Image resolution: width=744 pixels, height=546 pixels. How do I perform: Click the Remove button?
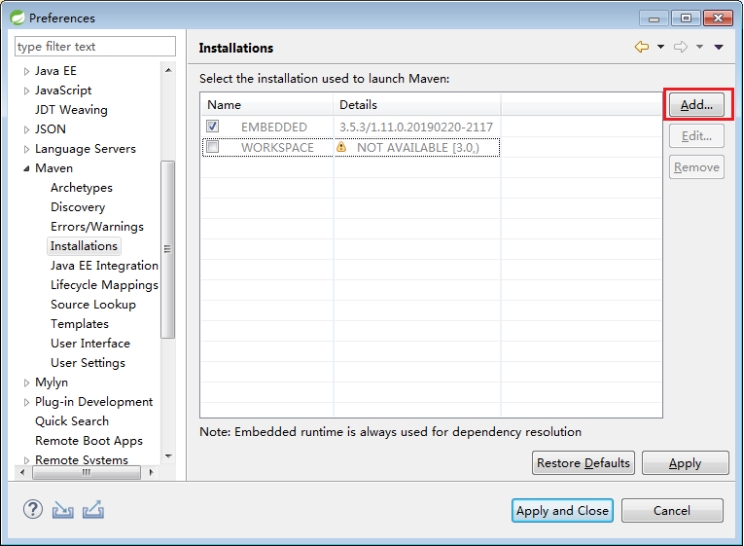[697, 167]
